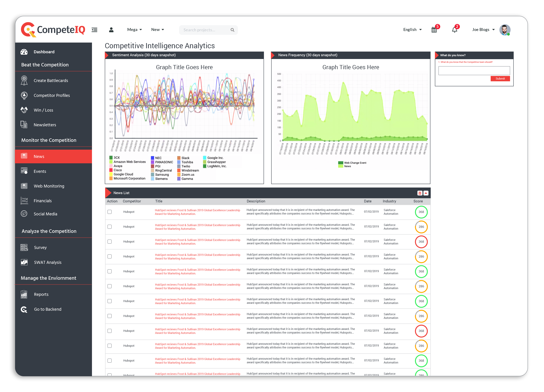Click the Newsletters documents icon
The height and width of the screenshot is (392, 544).
[x=24, y=125]
